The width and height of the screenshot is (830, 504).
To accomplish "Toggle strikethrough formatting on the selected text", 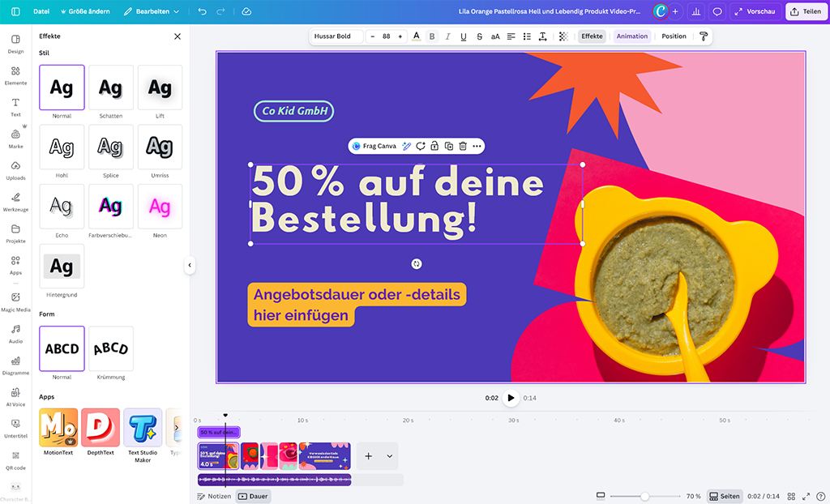I will coord(479,36).
